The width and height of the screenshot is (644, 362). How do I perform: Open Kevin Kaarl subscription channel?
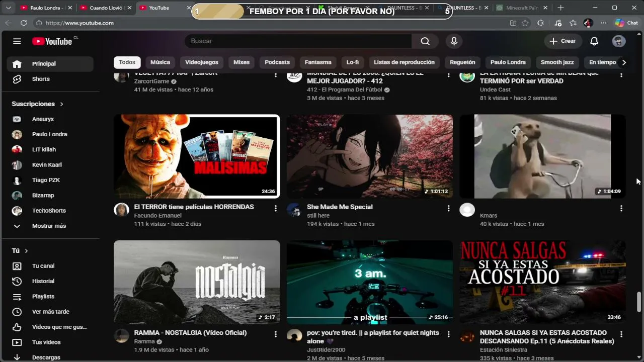(x=50, y=165)
